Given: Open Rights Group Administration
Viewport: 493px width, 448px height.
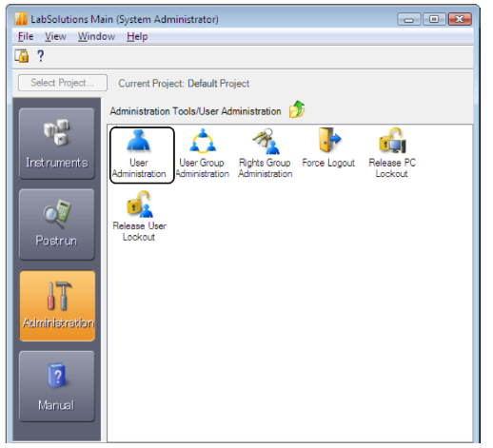Looking at the screenshot, I should tap(266, 153).
